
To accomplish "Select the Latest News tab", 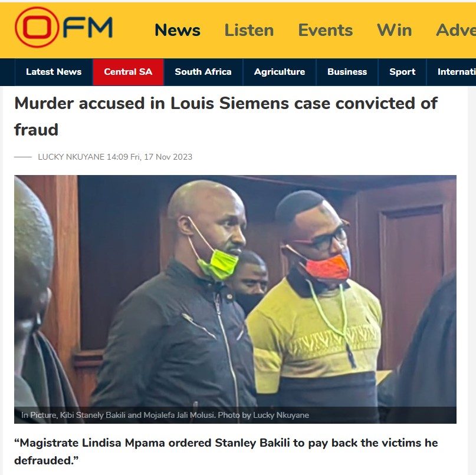I will [54, 72].
